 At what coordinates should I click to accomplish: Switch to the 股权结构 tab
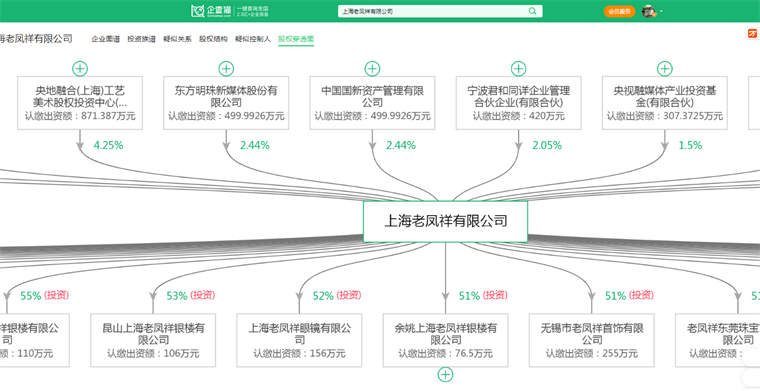(213, 39)
